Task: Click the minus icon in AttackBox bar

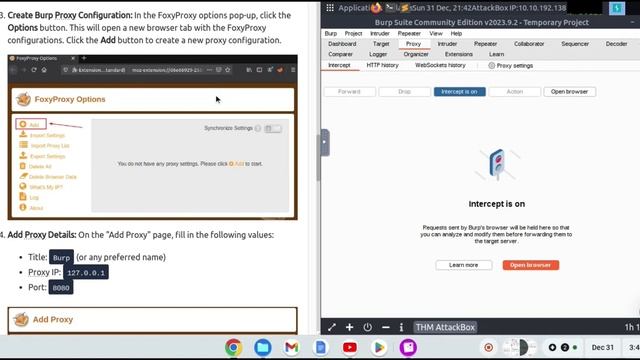Action: click(x=385, y=327)
